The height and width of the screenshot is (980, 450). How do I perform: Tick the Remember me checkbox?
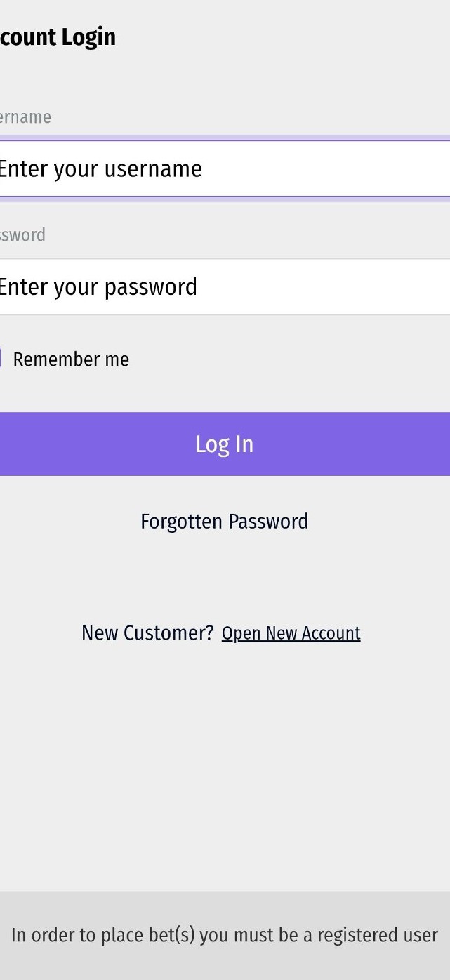(x=1, y=359)
